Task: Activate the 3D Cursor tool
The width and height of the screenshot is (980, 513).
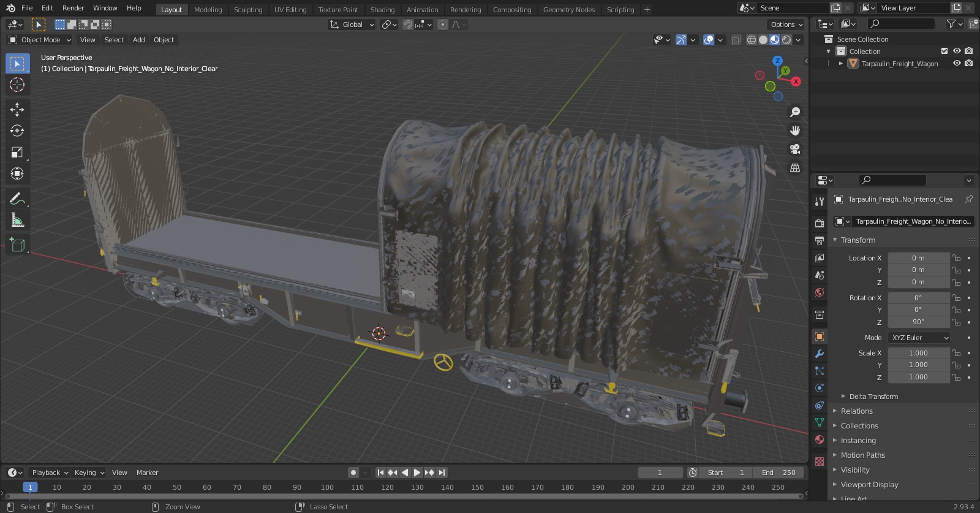Action: (17, 85)
